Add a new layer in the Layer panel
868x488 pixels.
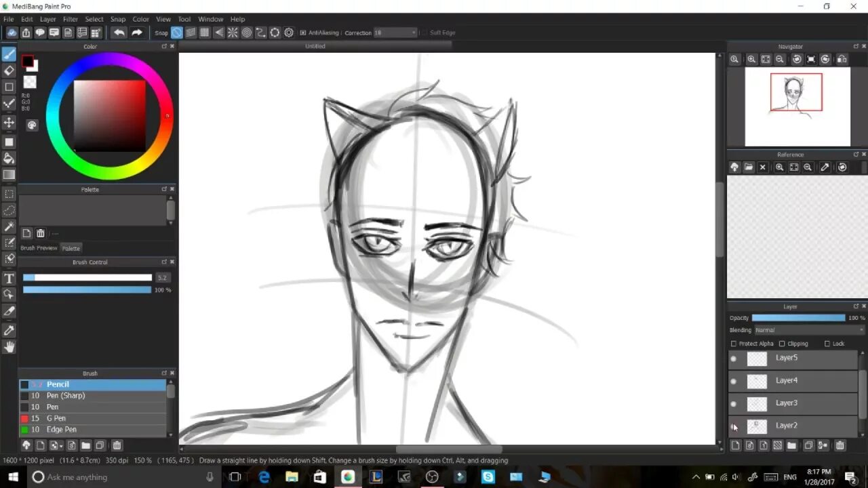[735, 445]
